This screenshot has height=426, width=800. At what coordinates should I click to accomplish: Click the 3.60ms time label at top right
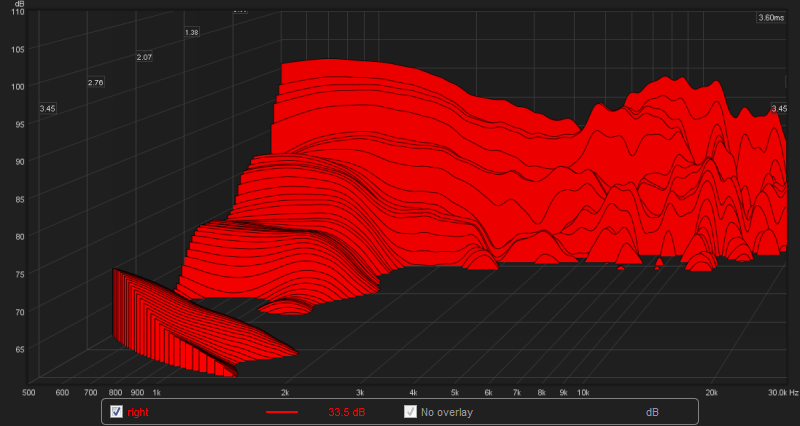pos(770,18)
